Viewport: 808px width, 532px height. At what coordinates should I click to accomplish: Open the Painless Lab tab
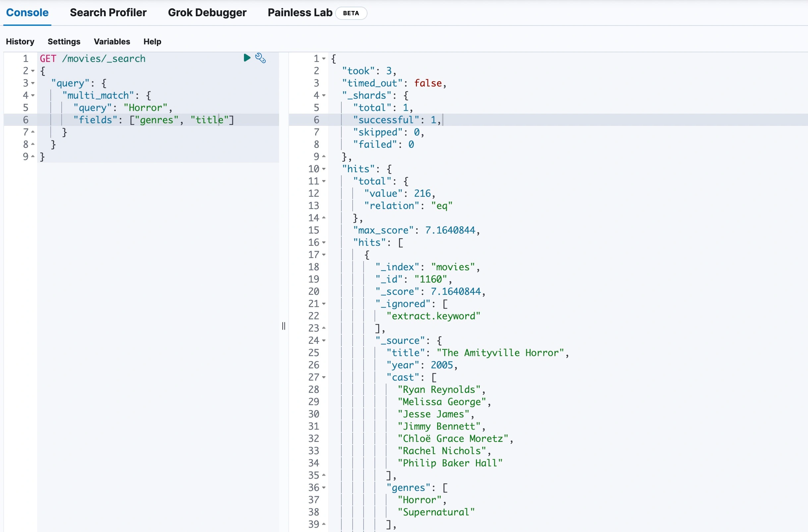[300, 13]
